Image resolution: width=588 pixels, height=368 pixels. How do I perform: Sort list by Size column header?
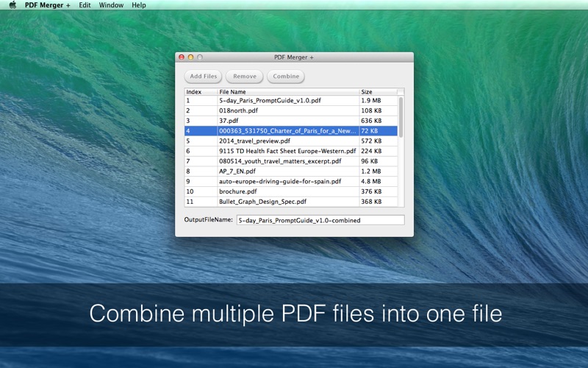[x=377, y=92]
